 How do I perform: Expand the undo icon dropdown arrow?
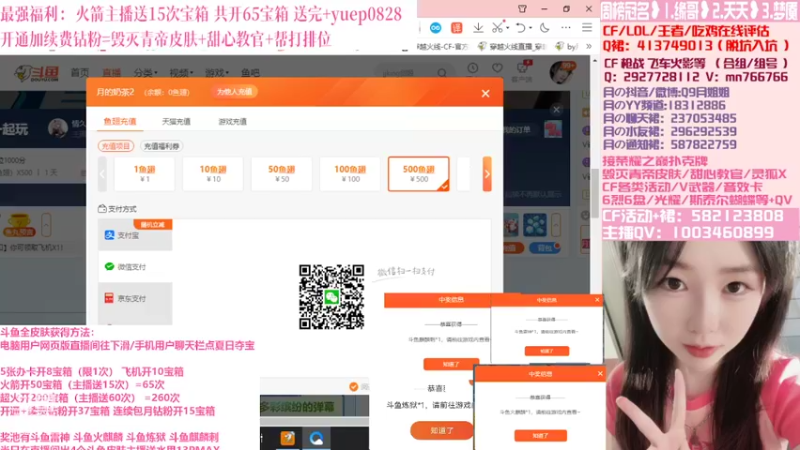coord(531,28)
